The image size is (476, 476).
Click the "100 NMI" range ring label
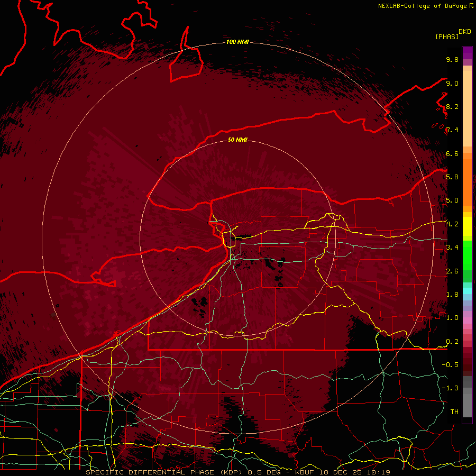coord(237,42)
